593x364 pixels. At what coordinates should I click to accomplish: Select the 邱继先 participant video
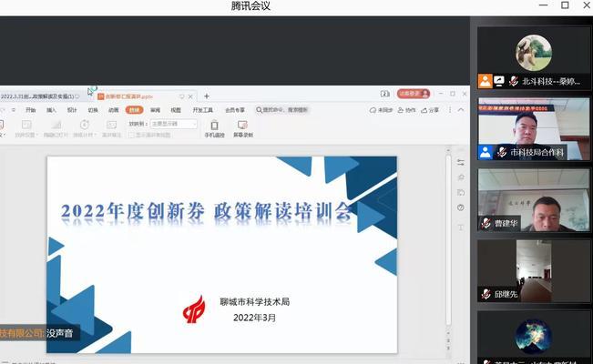tap(534, 271)
